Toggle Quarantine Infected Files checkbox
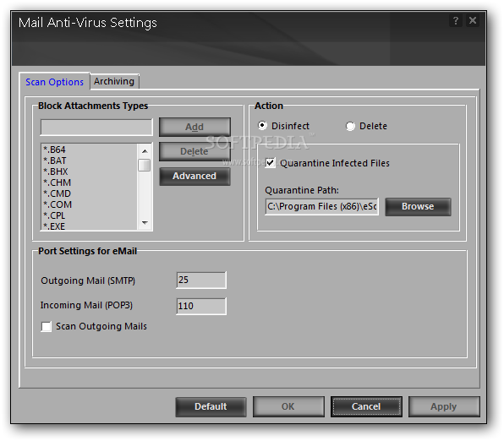Image resolution: width=504 pixels, height=441 pixels. click(271, 163)
